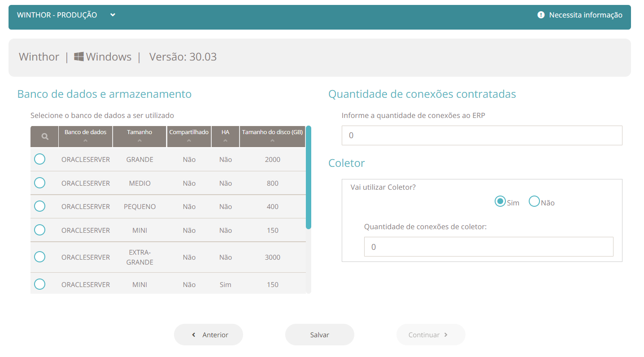Click the Coletor section heading
The width and height of the screenshot is (644, 357).
[x=347, y=163]
